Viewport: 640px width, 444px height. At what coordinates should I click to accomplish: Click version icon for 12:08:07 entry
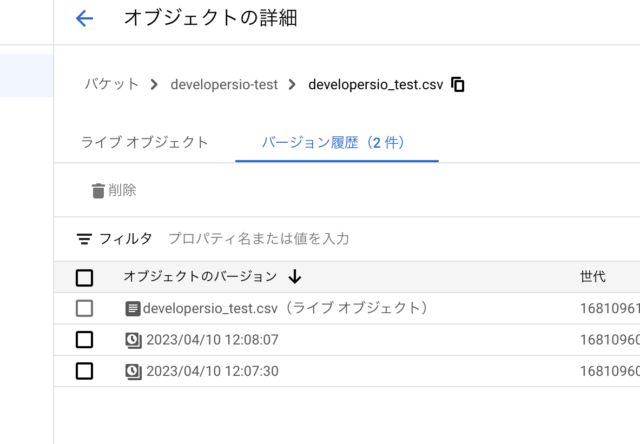(x=133, y=340)
